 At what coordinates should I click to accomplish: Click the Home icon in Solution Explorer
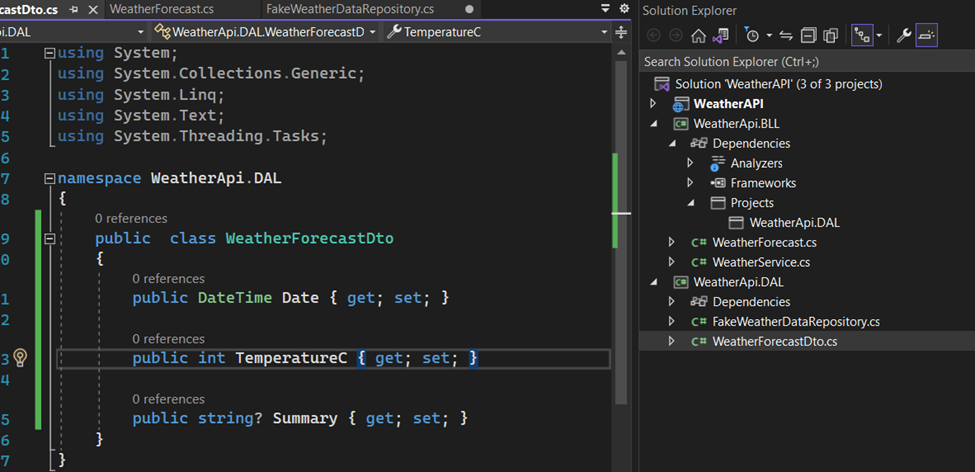698,35
